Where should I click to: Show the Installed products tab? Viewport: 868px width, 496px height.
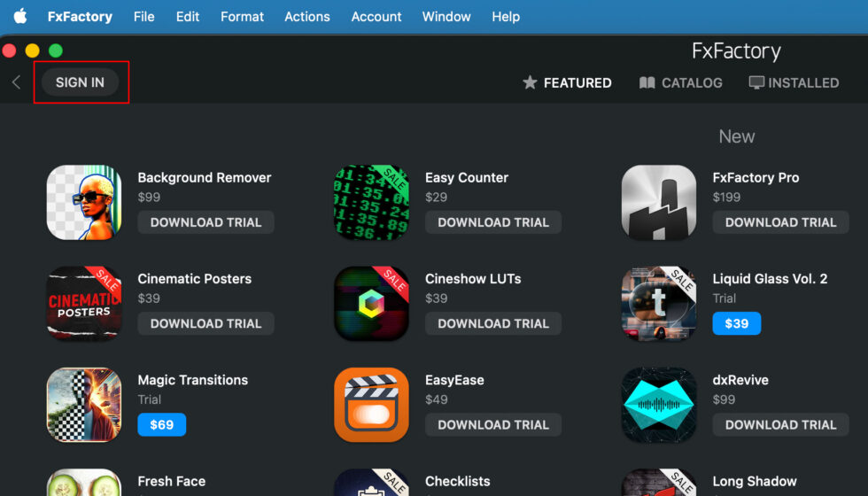tap(794, 82)
